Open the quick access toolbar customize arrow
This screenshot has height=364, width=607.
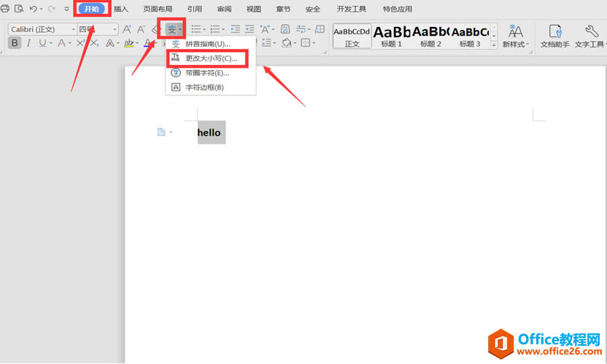click(66, 9)
